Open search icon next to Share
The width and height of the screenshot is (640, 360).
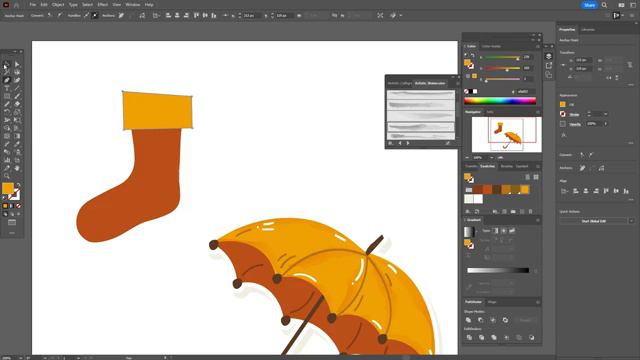(x=604, y=5)
